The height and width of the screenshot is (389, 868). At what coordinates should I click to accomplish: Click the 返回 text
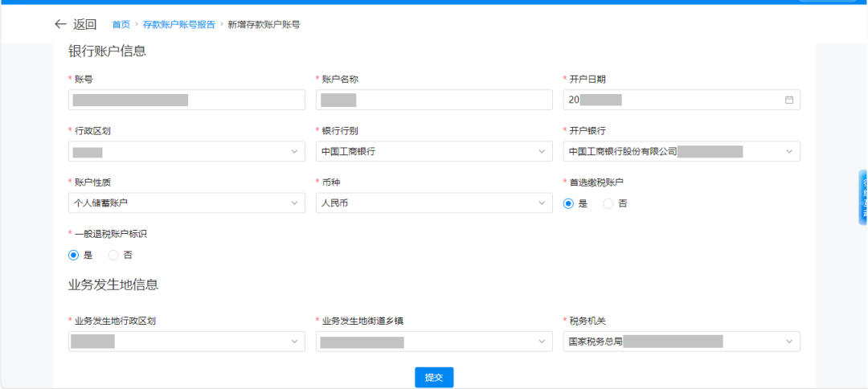click(x=84, y=24)
